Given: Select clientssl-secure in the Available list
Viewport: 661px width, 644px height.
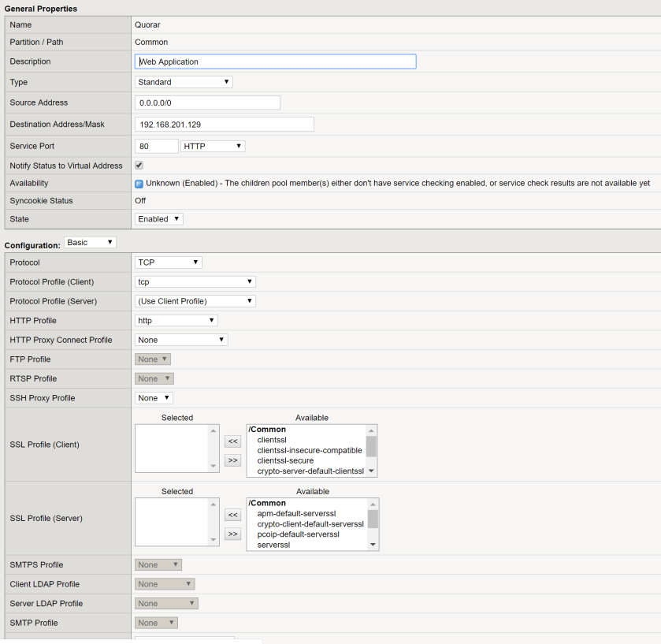Looking at the screenshot, I should point(285,460).
